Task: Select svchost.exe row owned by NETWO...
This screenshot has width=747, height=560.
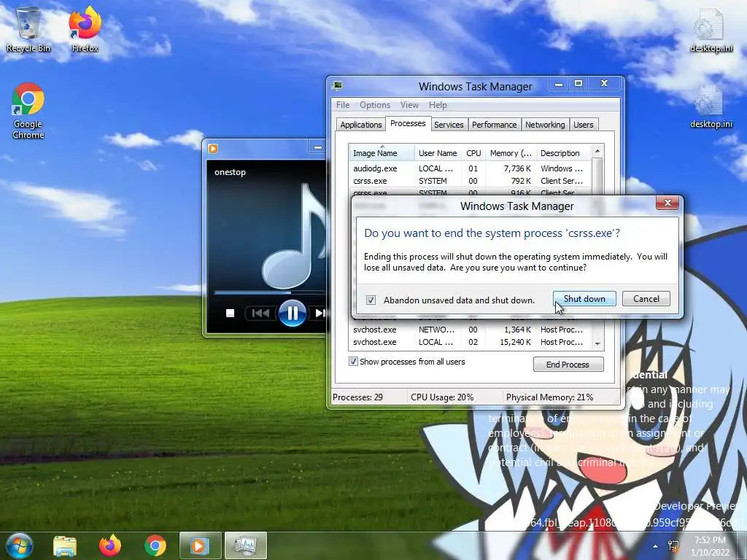Action: pyautogui.click(x=470, y=330)
